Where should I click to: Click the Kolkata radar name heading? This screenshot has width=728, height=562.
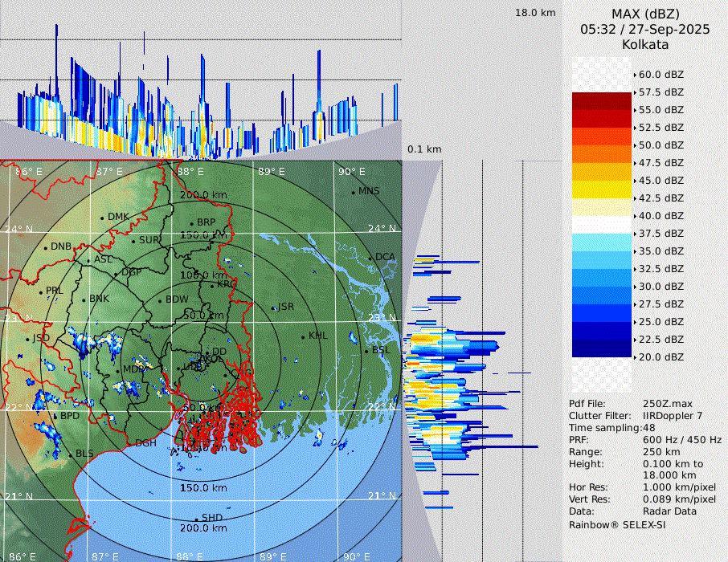(x=645, y=45)
